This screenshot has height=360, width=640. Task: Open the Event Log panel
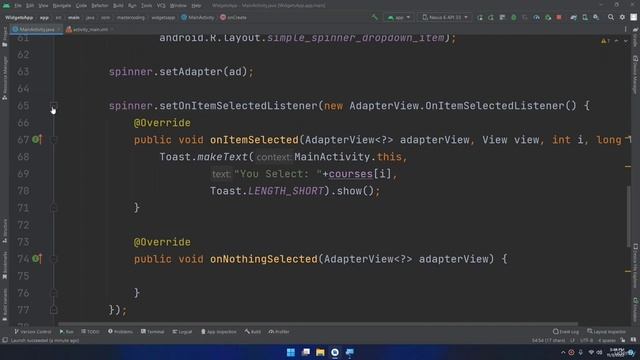tap(566, 332)
